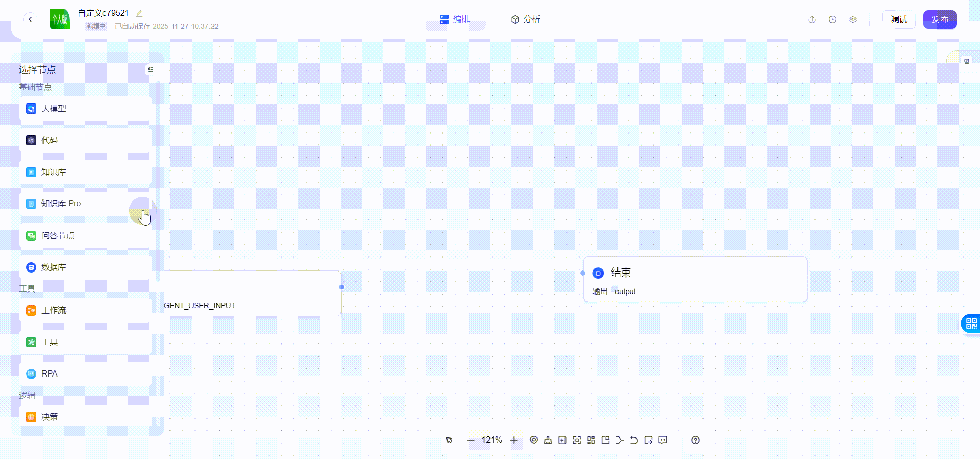Click the QR code floating button

(x=971, y=323)
